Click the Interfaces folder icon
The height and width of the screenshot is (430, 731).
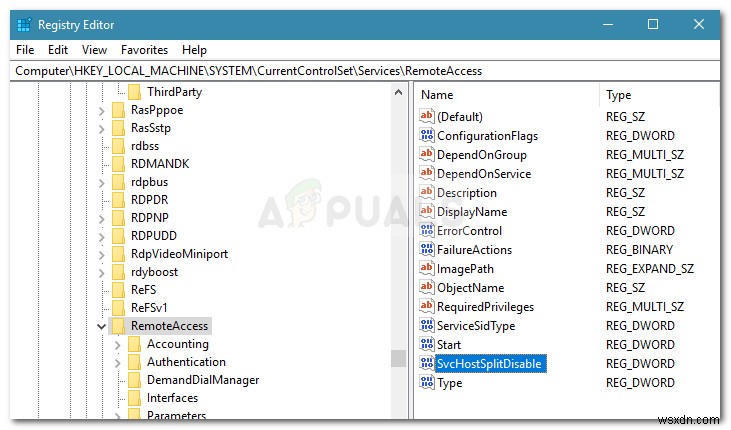134,398
